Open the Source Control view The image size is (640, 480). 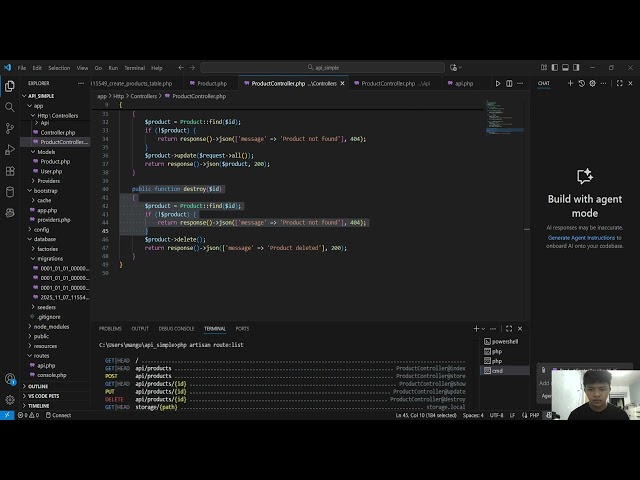tap(10, 129)
